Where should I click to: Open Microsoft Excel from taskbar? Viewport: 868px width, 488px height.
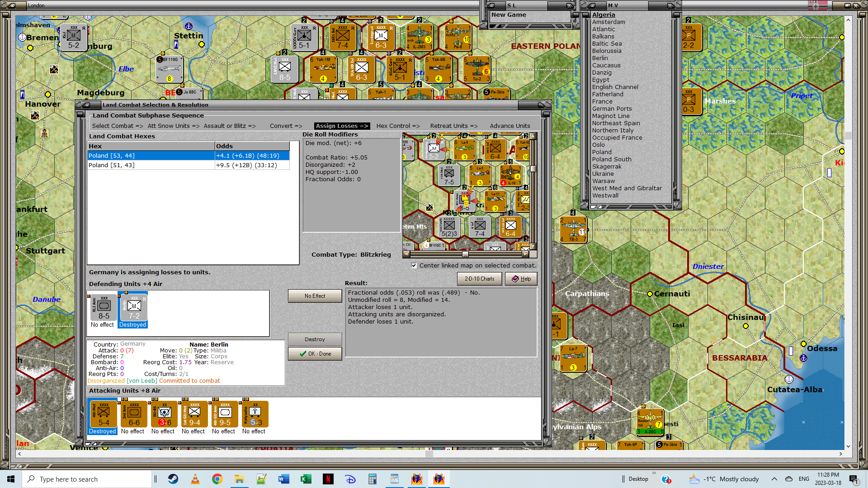point(306,479)
